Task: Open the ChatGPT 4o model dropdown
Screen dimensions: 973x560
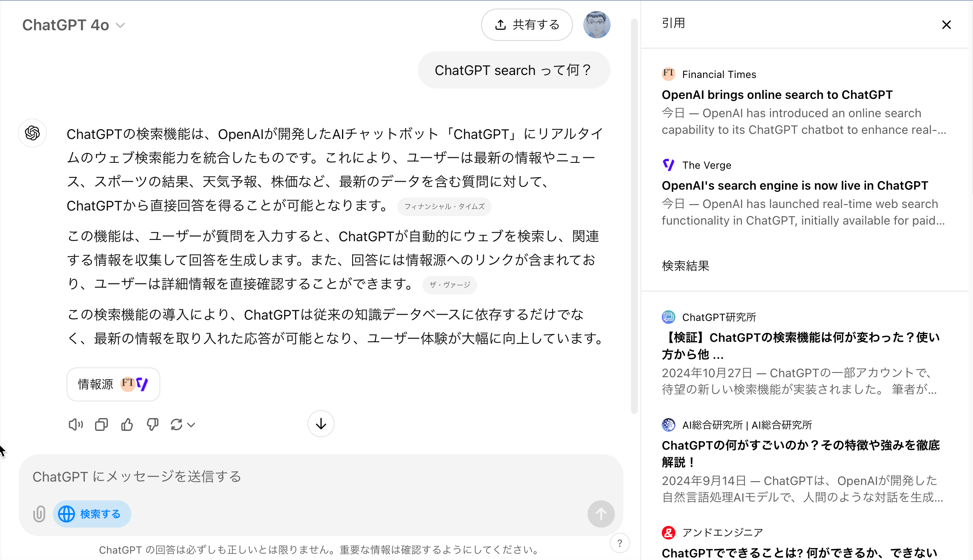Action: tap(73, 25)
